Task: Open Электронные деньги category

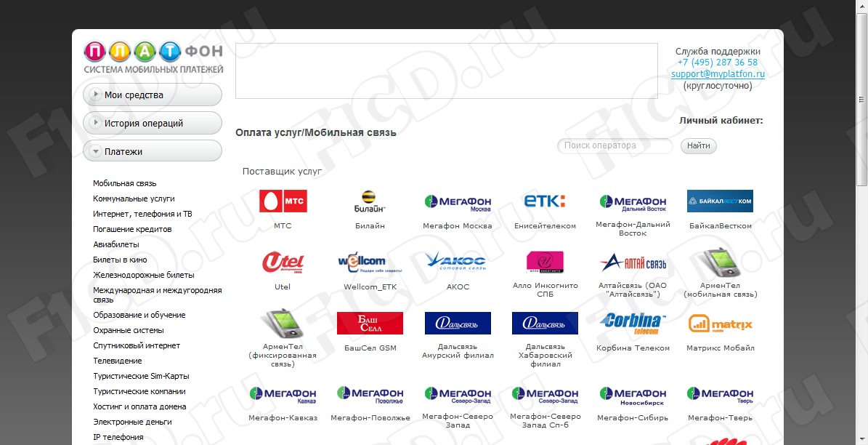Action: (x=132, y=422)
